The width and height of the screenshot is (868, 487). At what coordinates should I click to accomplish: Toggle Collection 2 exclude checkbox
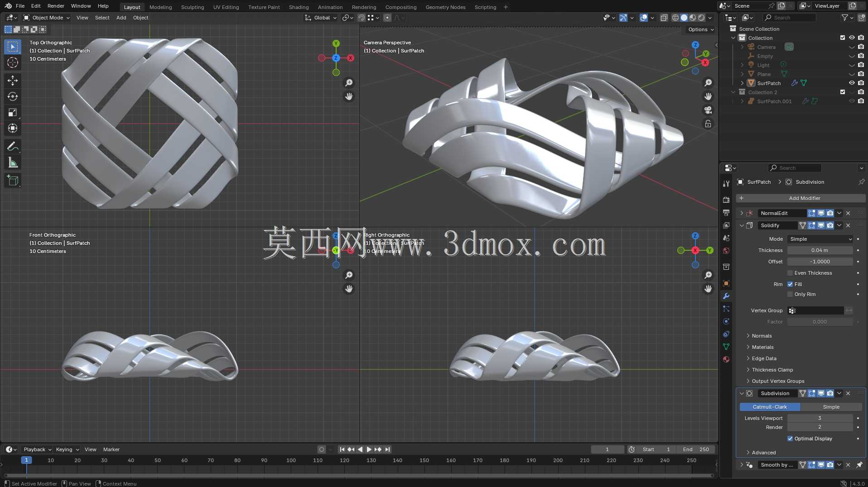coord(843,92)
